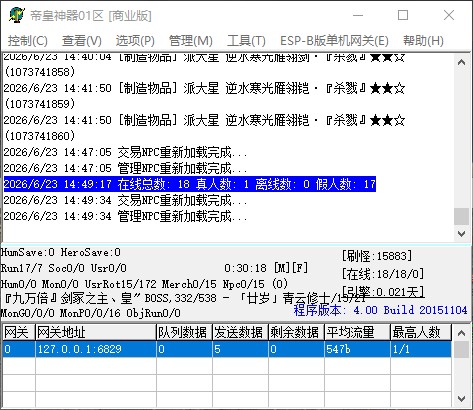Select the 14:47:05 管理NPC重新加载完成 log line
473x410 pixels.
125,168
